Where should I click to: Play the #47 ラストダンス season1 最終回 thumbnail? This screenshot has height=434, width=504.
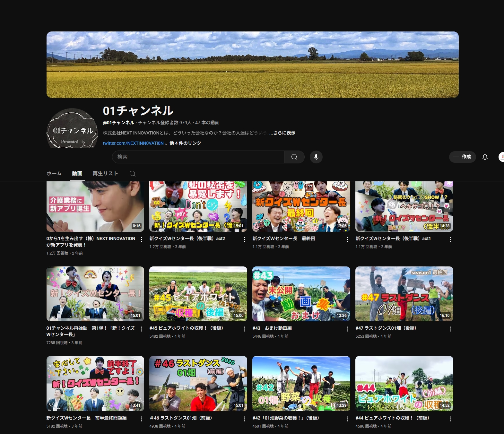pos(404,294)
